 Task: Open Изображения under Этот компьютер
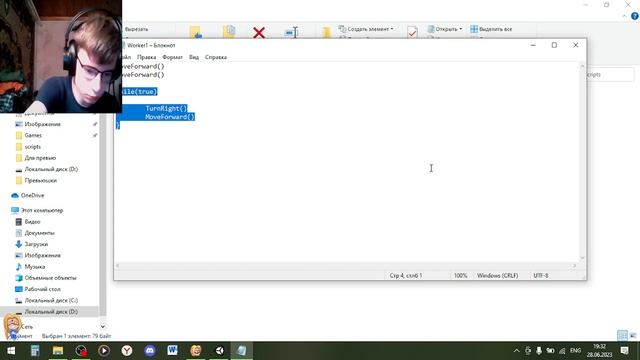click(x=42, y=256)
